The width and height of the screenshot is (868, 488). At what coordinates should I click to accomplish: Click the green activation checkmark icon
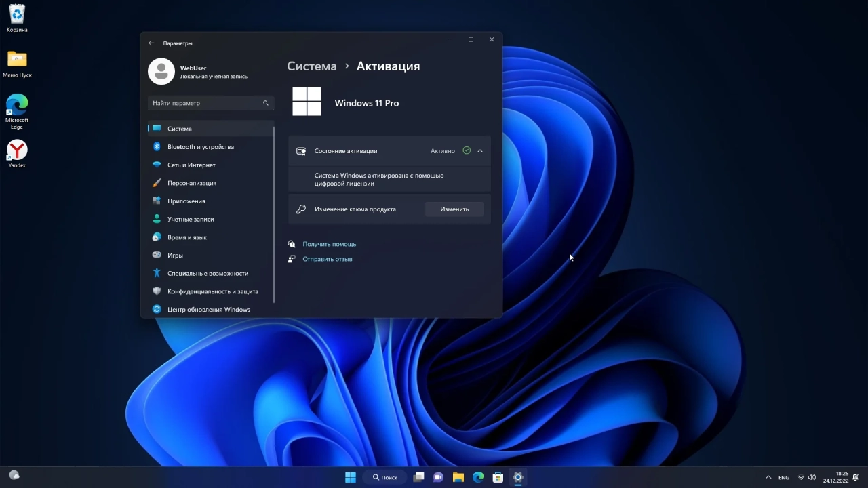coord(467,150)
